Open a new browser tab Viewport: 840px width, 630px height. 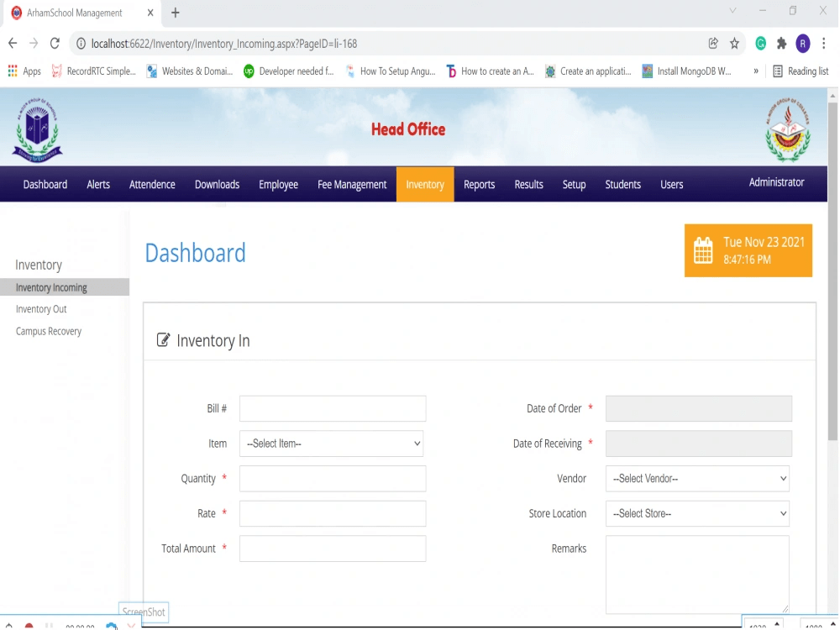176,13
